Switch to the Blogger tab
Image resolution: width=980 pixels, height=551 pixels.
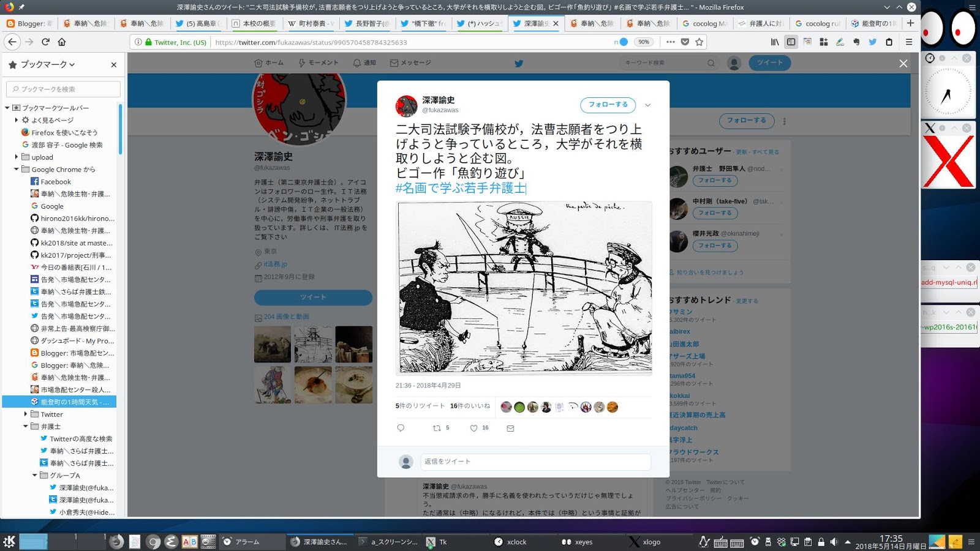(29, 23)
